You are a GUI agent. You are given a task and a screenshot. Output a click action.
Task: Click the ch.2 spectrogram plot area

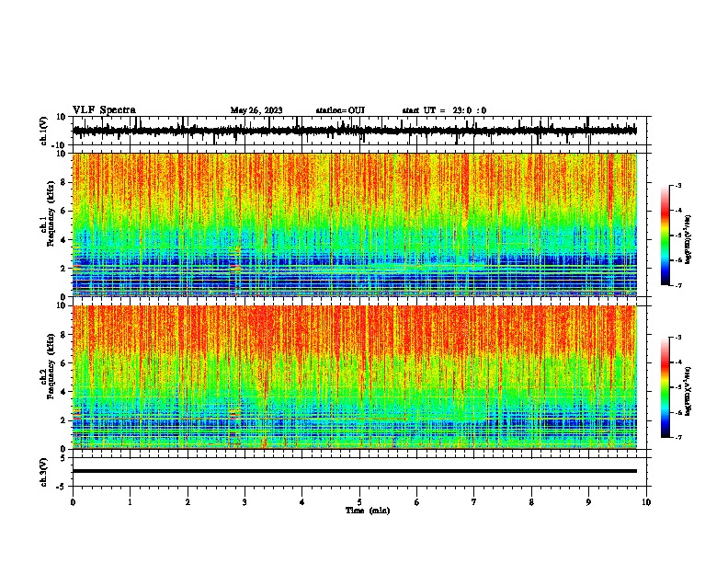pos(355,377)
